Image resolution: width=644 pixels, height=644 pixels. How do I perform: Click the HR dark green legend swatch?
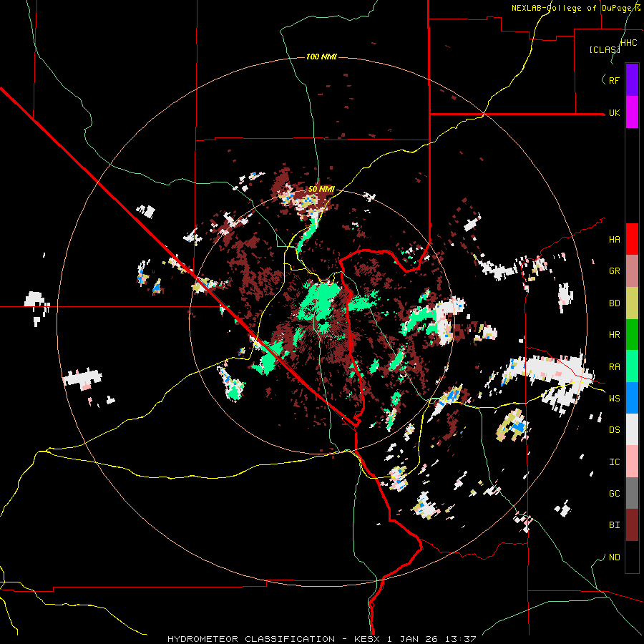632,335
